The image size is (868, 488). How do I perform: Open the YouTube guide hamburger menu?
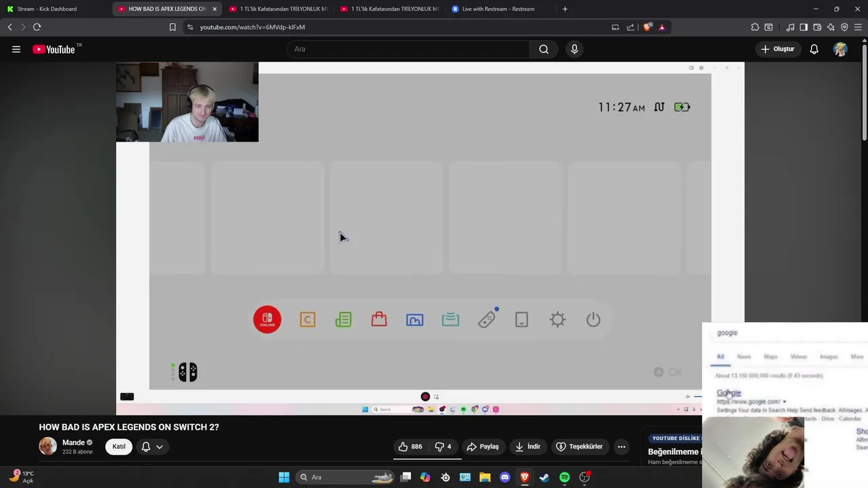(x=16, y=49)
